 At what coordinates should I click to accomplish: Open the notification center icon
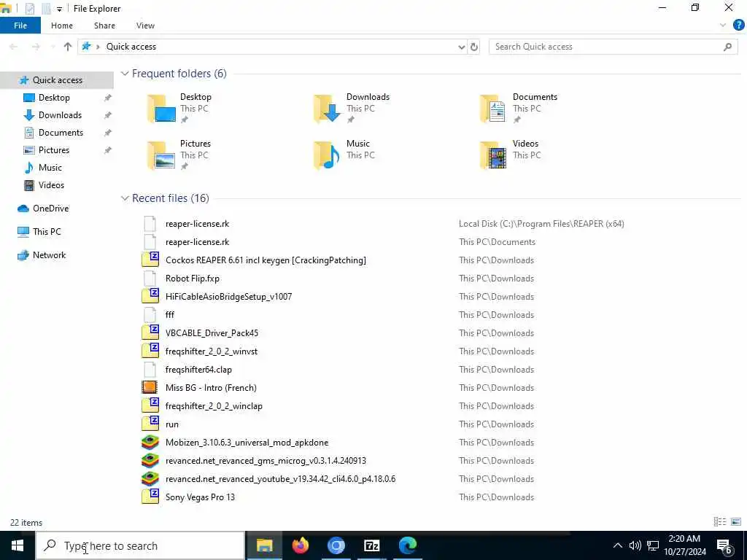724,547
